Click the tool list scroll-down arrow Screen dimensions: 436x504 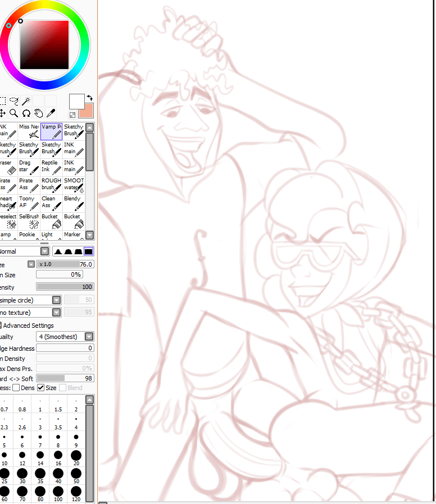tap(90, 235)
